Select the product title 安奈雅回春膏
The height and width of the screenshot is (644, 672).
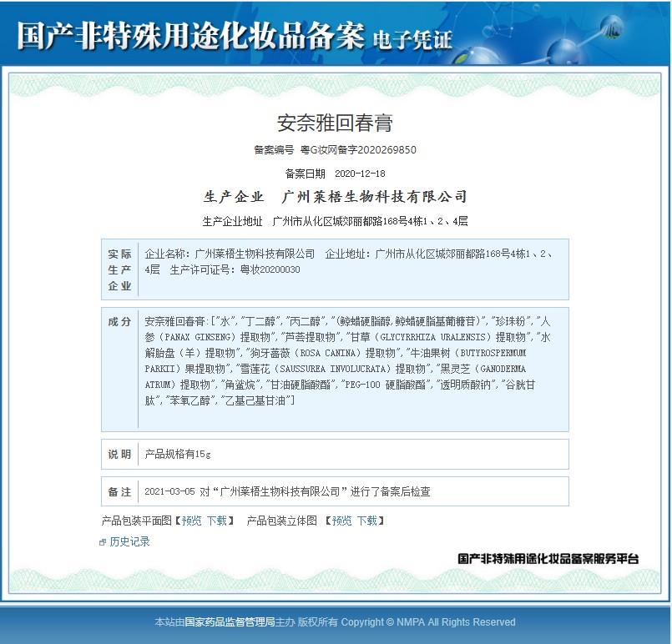(335, 123)
